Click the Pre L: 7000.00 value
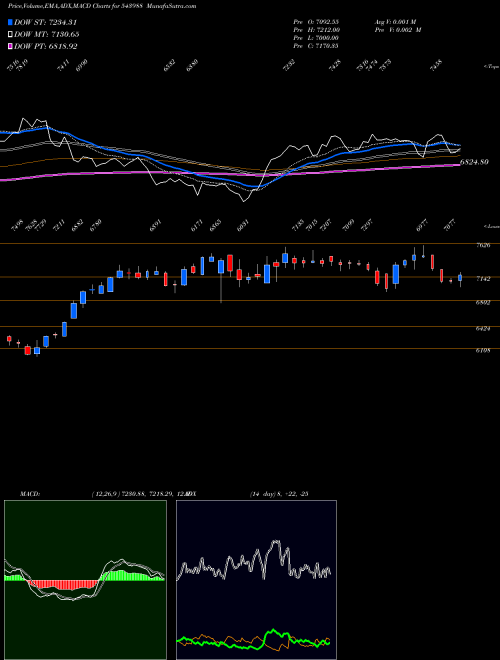Screen dimensions: 500x660 316,37
